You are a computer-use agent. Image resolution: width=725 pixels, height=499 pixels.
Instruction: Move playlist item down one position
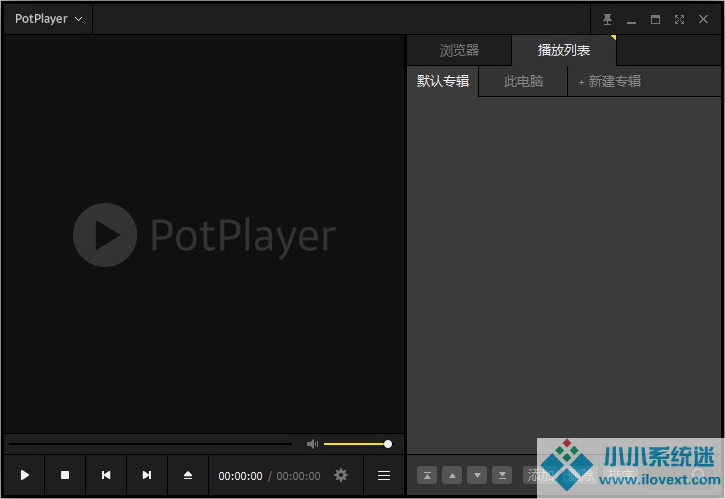pyautogui.click(x=477, y=475)
